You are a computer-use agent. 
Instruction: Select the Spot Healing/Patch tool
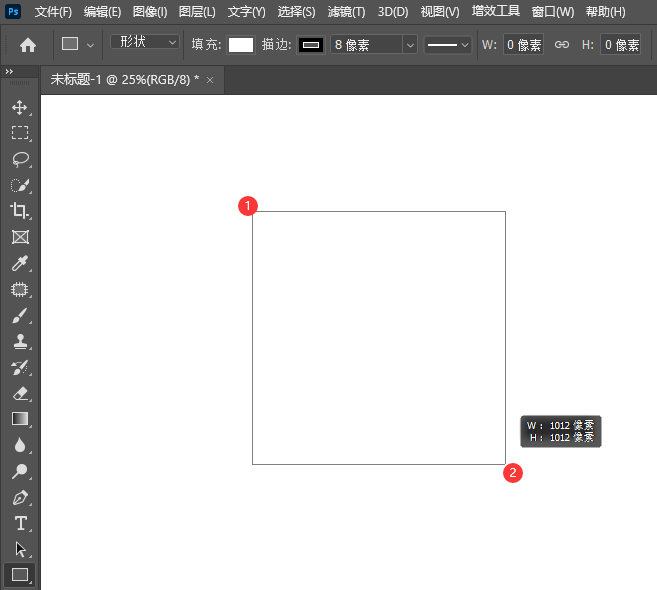tap(20, 290)
